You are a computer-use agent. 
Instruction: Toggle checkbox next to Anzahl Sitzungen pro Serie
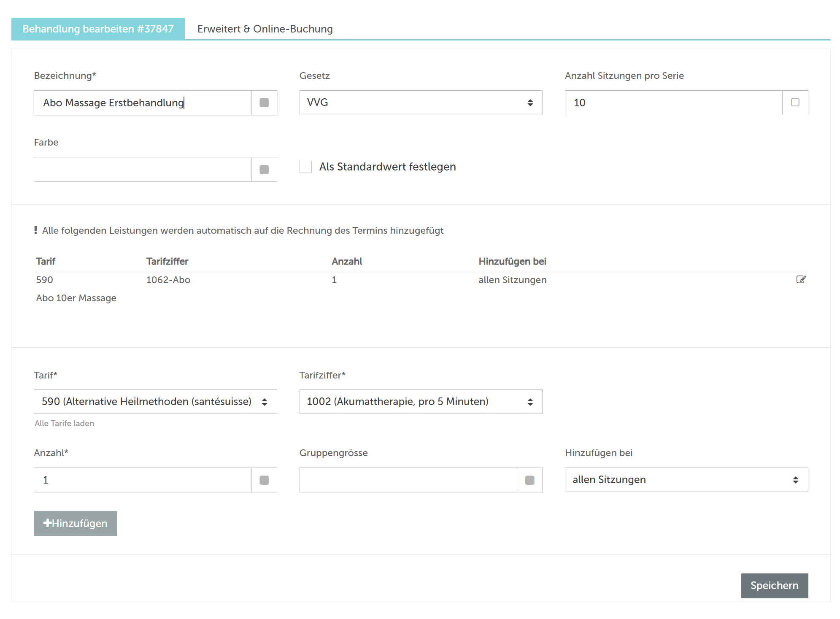point(795,103)
